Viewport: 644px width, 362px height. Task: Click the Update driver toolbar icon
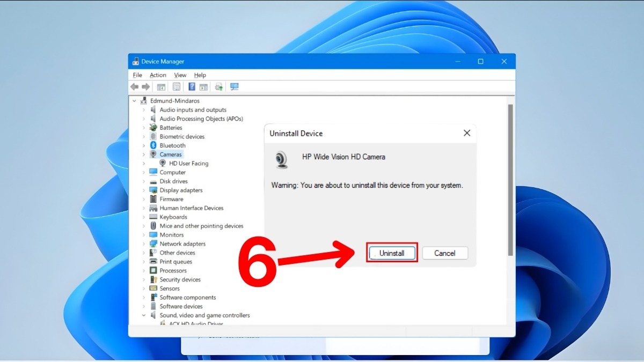[x=218, y=87]
